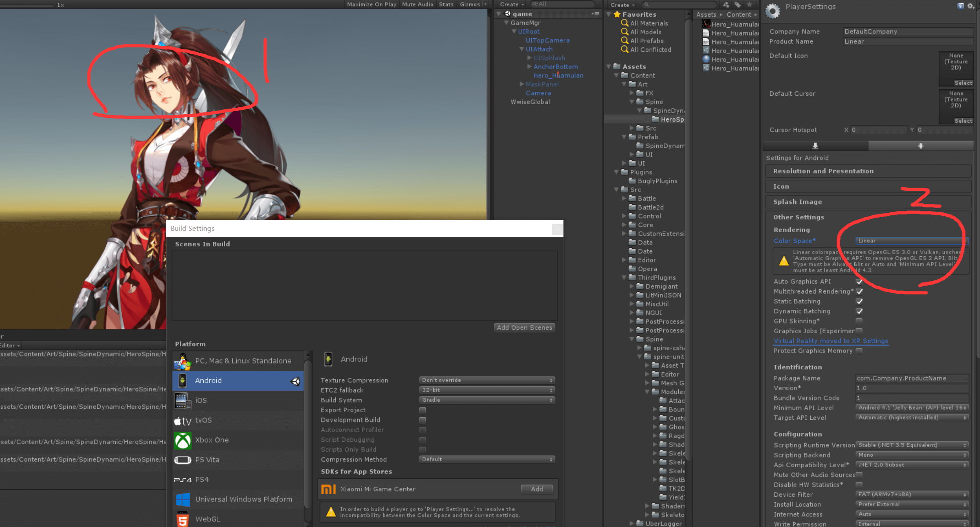Select PC, Mac & Linux Standalone platform

[x=238, y=361]
